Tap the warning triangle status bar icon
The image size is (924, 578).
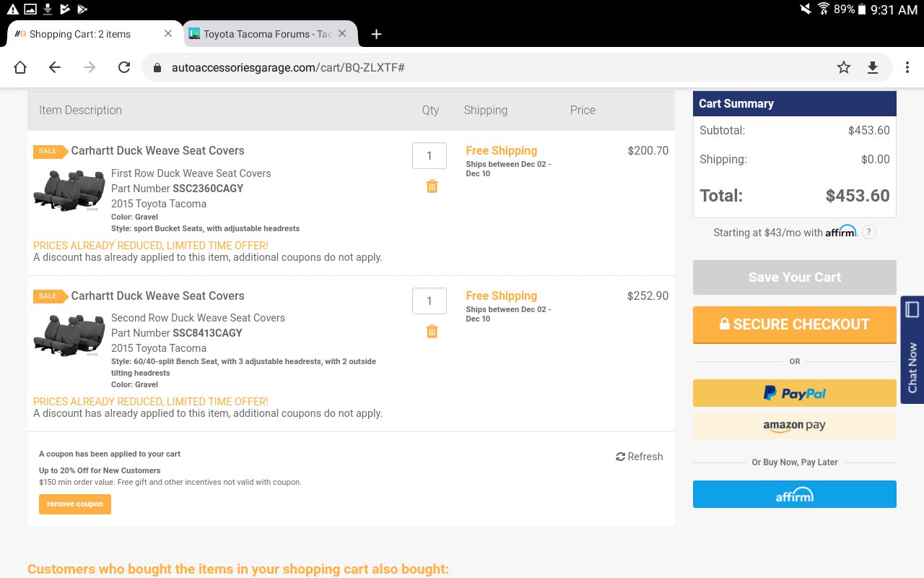coord(12,9)
